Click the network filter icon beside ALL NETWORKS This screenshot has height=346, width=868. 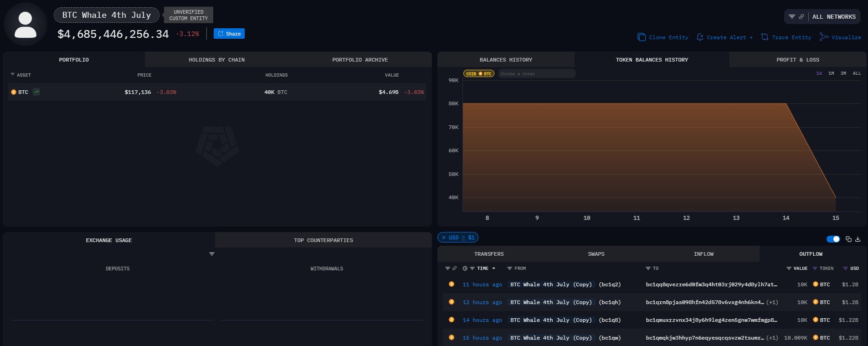792,17
